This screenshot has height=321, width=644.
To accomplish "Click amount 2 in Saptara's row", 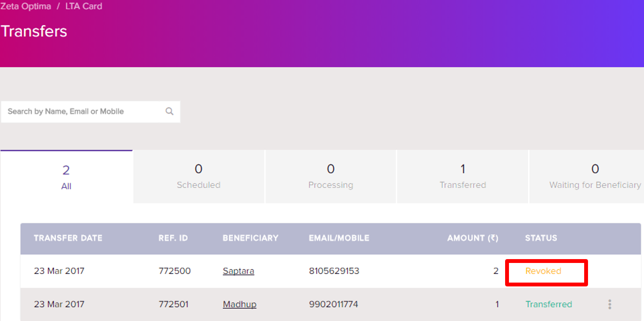I will 496,271.
